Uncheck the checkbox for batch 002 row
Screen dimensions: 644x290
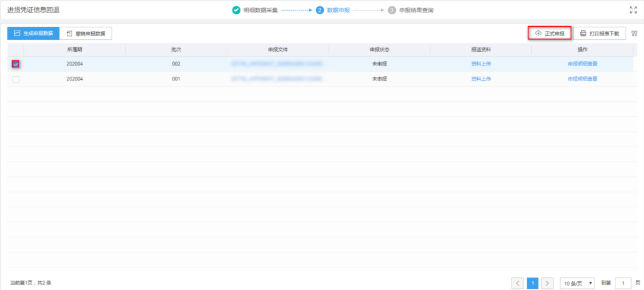tap(16, 64)
